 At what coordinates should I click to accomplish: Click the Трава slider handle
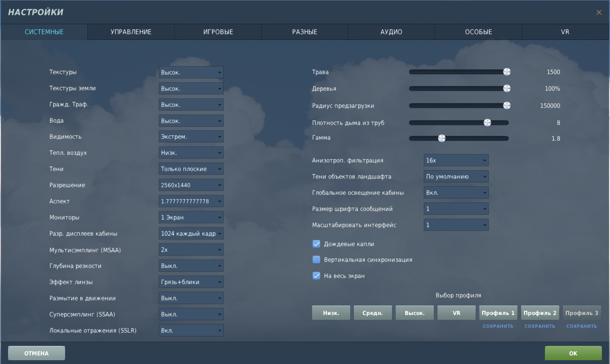point(506,72)
